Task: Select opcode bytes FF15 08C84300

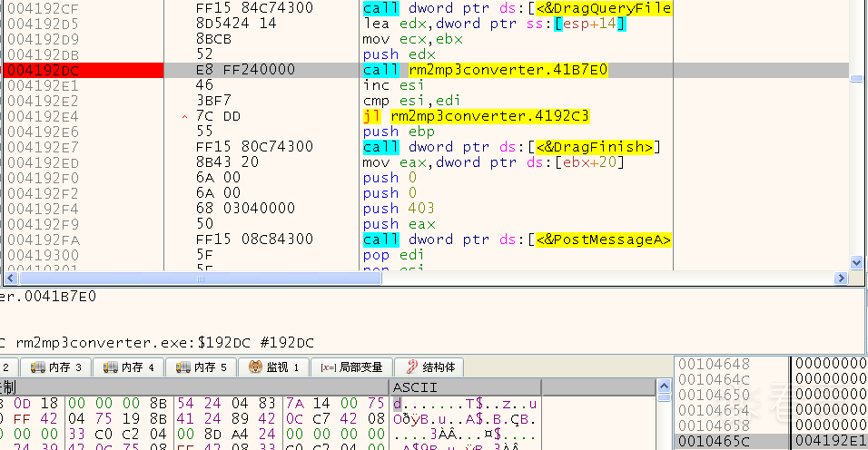Action: pyautogui.click(x=254, y=240)
